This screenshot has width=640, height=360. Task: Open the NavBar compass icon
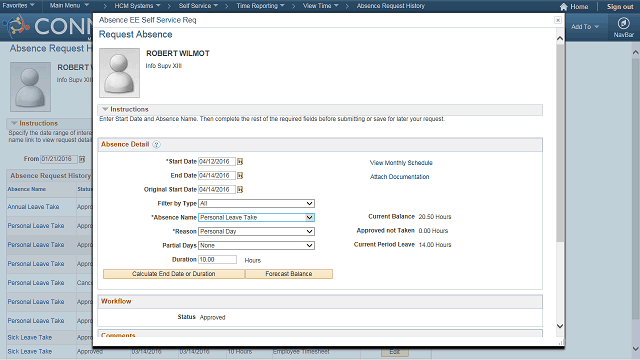[623, 23]
